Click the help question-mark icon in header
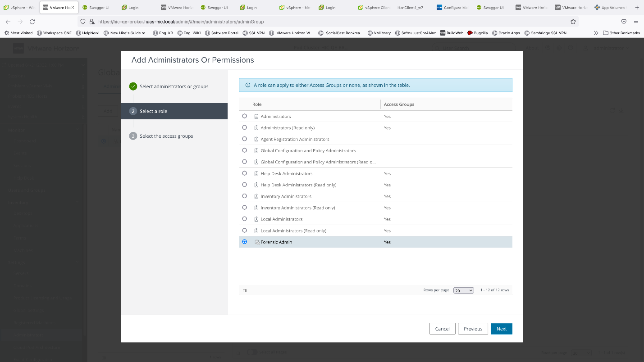644x362 pixels. (x=571, y=48)
